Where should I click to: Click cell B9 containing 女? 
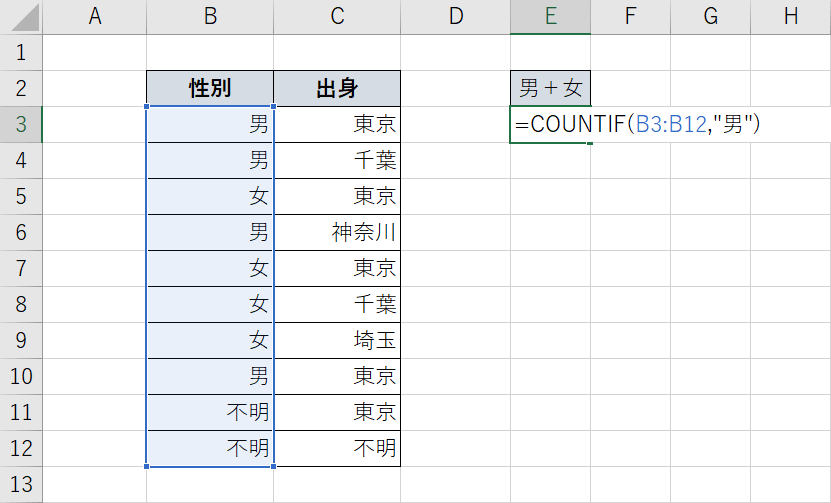pos(210,341)
